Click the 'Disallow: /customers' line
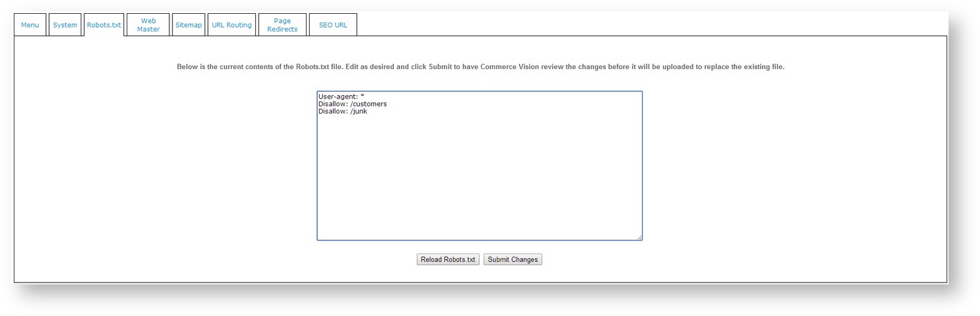Screen dimensions: 980x316 tap(352, 104)
